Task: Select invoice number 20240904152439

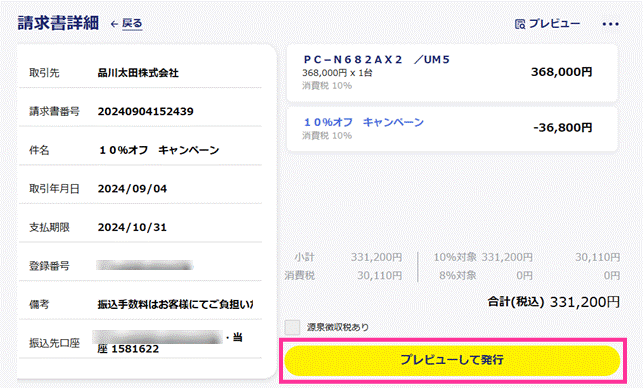Action: point(146,111)
